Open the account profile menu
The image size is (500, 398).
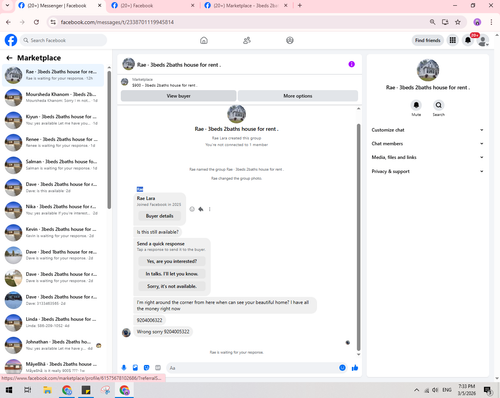(483, 41)
